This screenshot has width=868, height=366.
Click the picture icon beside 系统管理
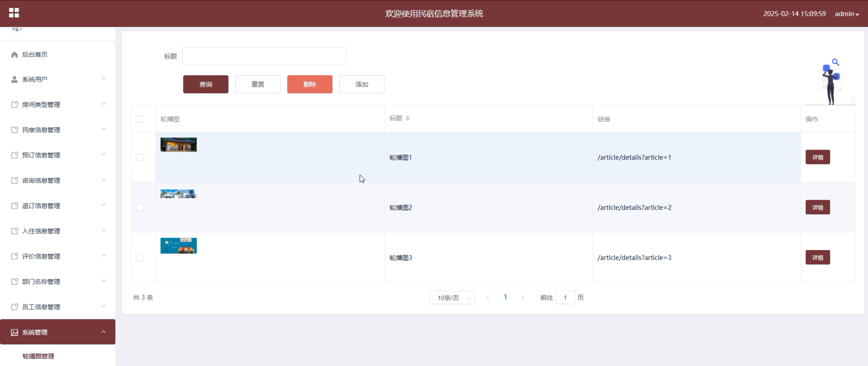[14, 332]
